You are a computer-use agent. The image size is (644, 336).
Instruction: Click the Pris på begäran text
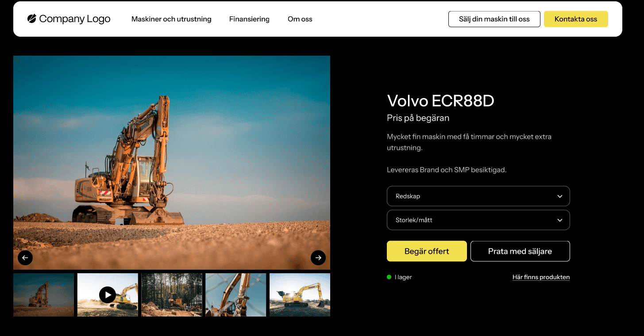pyautogui.click(x=418, y=118)
